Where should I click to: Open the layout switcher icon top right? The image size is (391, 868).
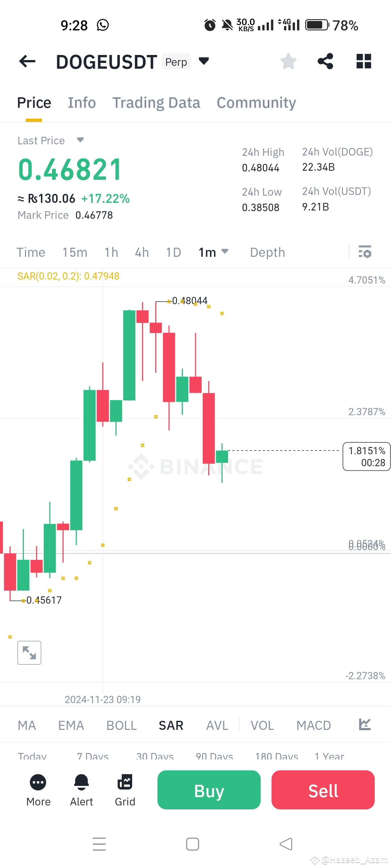click(x=364, y=61)
